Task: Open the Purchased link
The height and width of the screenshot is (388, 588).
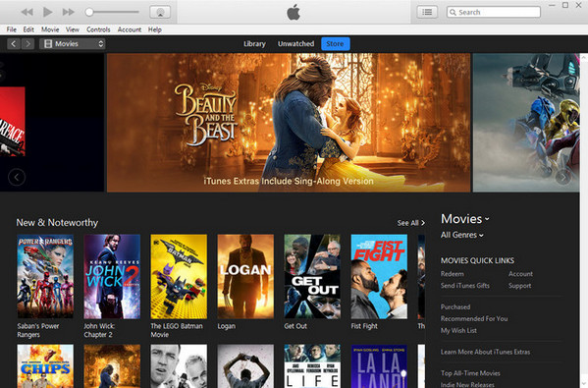Action: [x=455, y=306]
